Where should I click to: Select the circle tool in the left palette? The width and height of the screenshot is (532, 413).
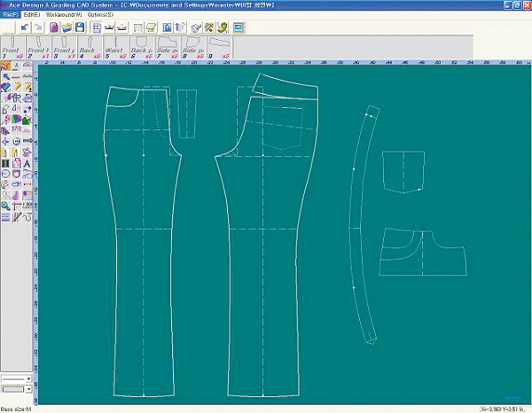(x=6, y=174)
